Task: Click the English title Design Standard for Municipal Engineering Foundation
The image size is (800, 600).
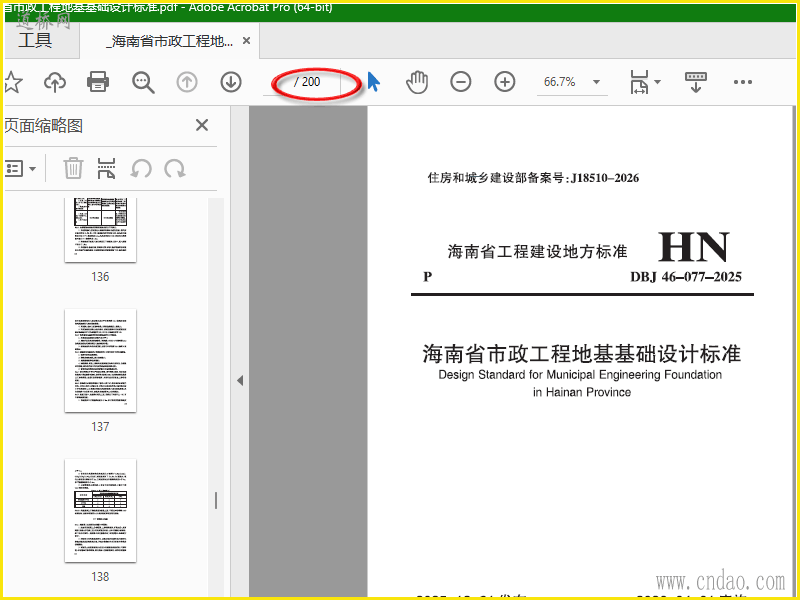Action: tap(580, 375)
